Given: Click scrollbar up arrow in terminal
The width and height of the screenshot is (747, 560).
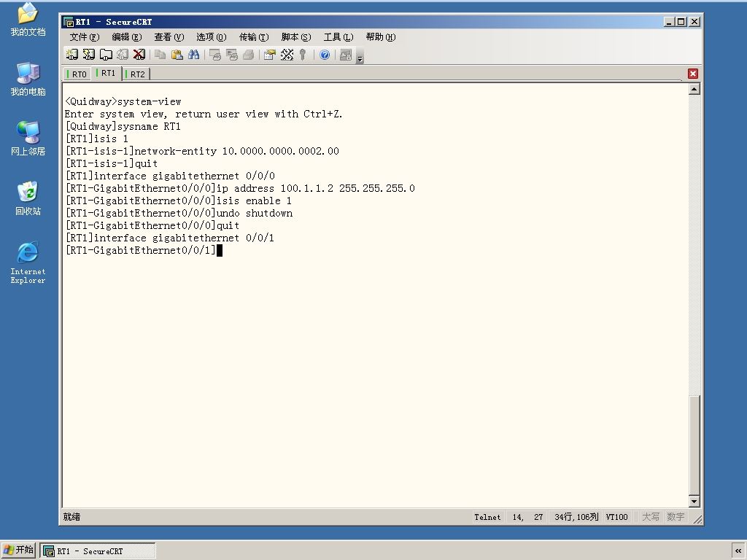Looking at the screenshot, I should coord(694,89).
